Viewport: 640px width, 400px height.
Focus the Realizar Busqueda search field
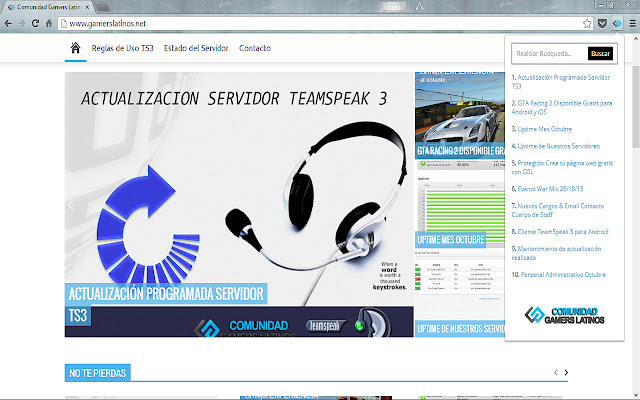pyautogui.click(x=549, y=53)
